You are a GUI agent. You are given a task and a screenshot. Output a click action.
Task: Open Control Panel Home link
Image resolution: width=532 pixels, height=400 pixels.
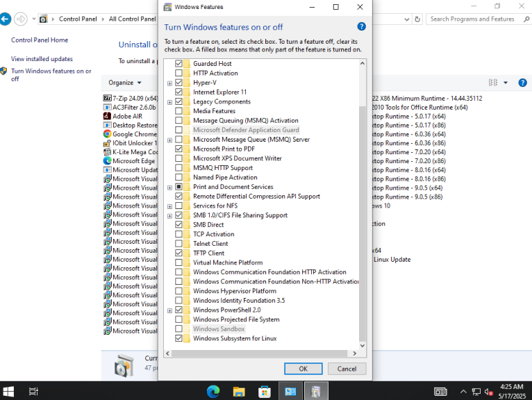point(40,40)
